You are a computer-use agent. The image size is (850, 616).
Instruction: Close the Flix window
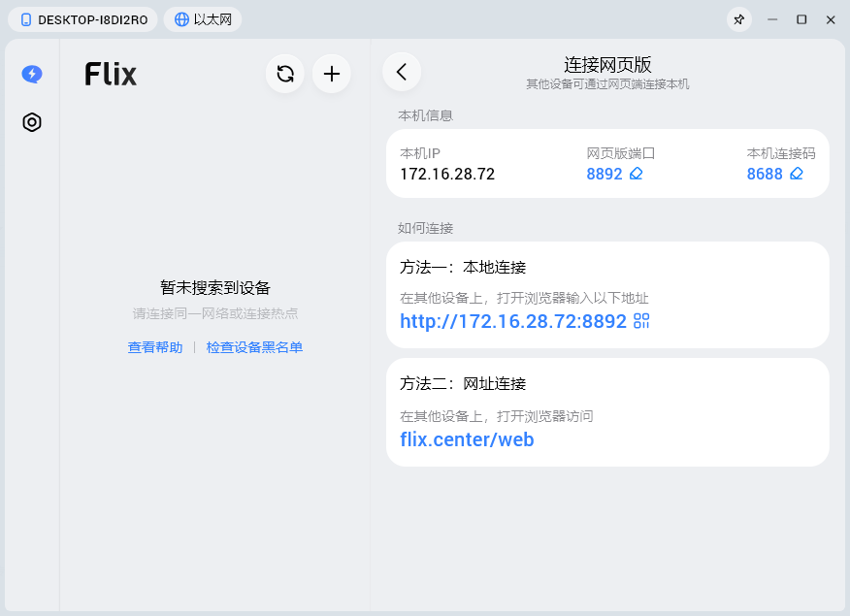tap(831, 20)
